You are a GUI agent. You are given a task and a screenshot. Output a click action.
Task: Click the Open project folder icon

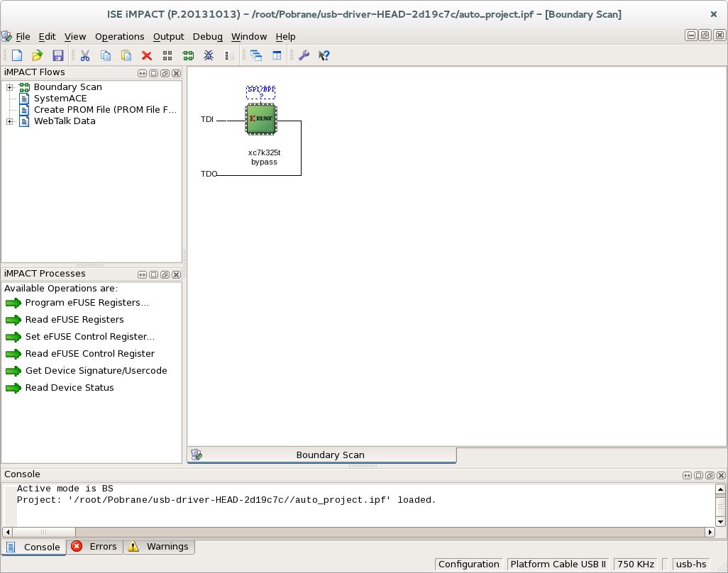tap(37, 56)
